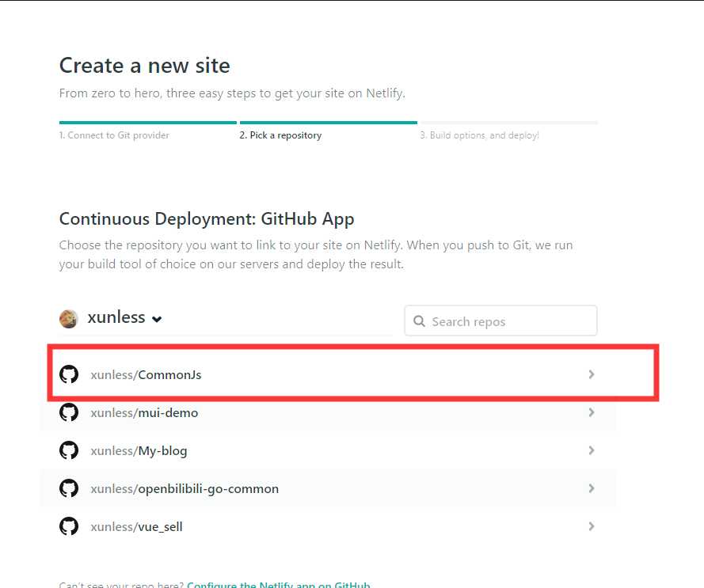
Task: Click the chevron on the My-blog row
Action: click(x=591, y=450)
